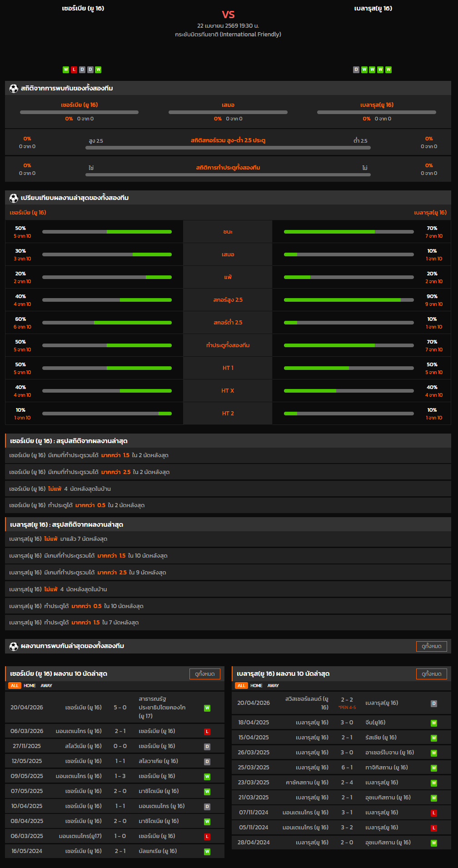Click Serbia's 50% ชนะ progress bar

tap(107, 232)
